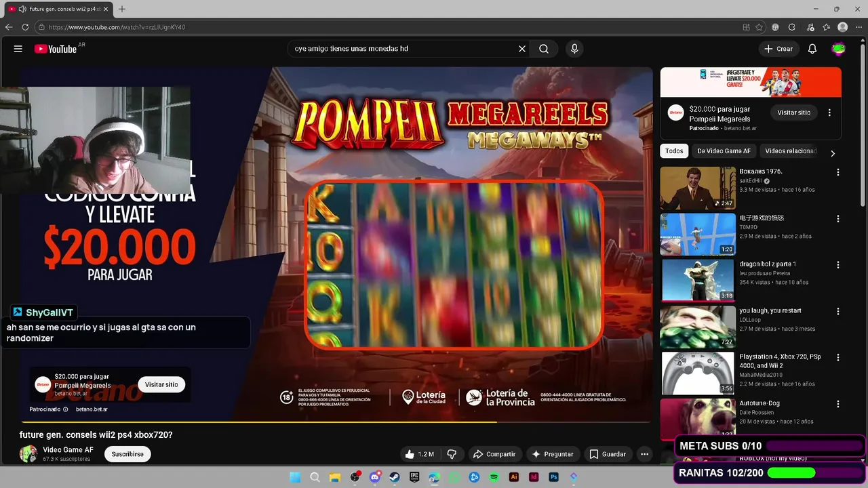The height and width of the screenshot is (488, 868).
Task: Click Visitar sitio on the video ad overlay
Action: (161, 384)
